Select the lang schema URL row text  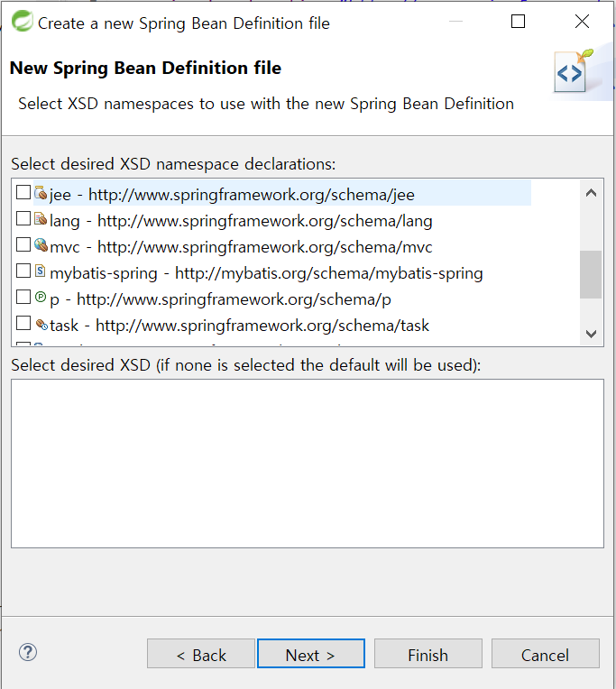tap(241, 221)
